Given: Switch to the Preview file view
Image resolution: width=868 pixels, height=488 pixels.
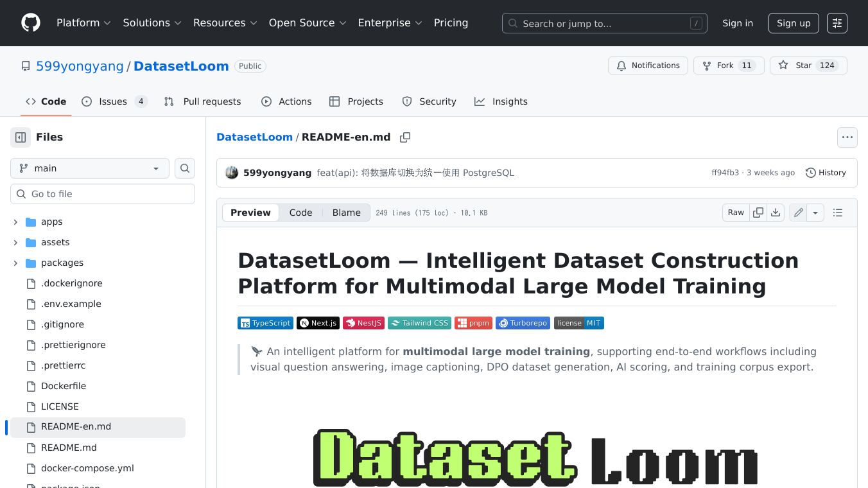Looking at the screenshot, I should point(250,213).
